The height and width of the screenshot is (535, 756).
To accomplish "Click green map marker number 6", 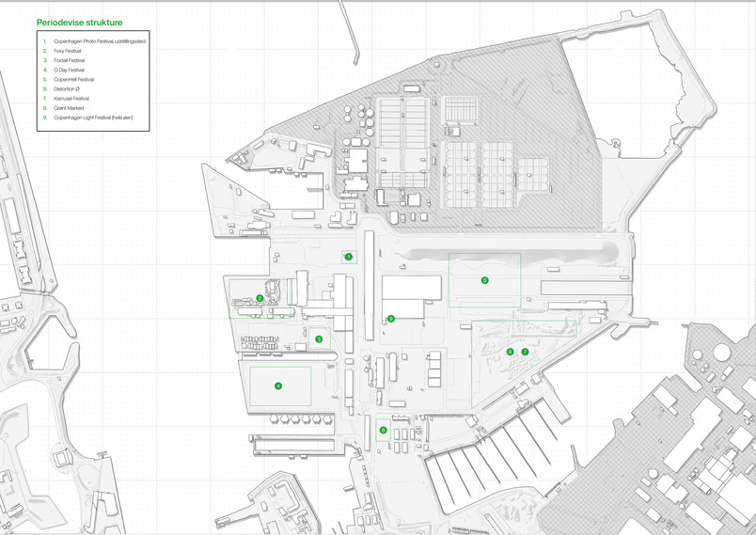I will click(510, 352).
